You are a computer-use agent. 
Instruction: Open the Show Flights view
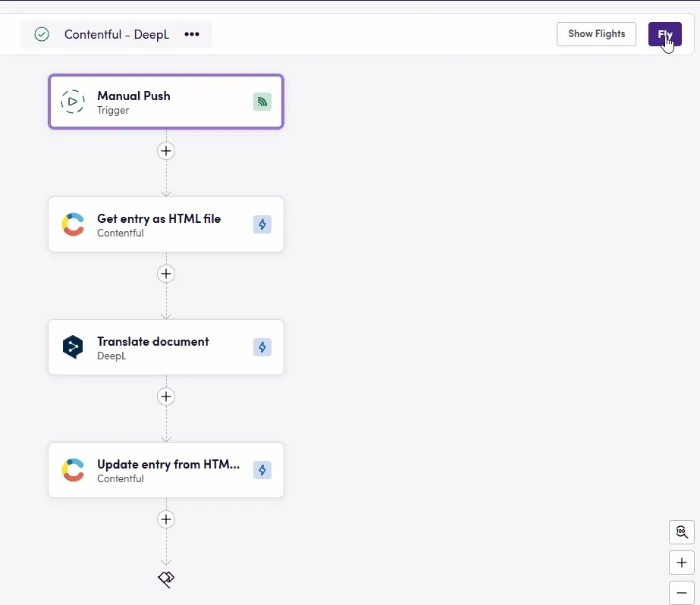[x=596, y=34]
